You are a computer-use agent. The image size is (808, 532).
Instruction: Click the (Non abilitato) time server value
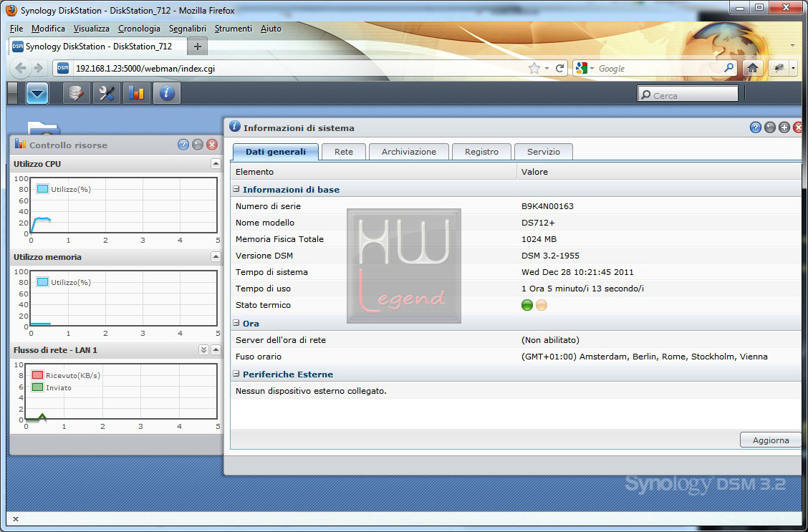click(550, 340)
